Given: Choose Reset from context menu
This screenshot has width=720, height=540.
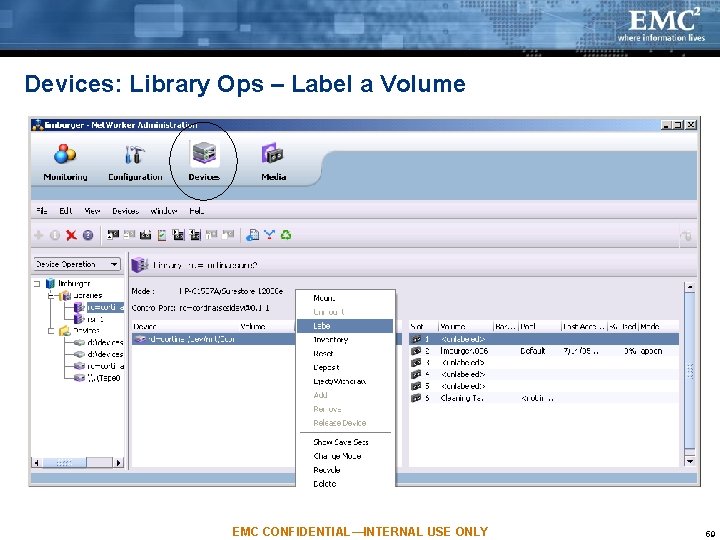Looking at the screenshot, I should coord(345,354).
